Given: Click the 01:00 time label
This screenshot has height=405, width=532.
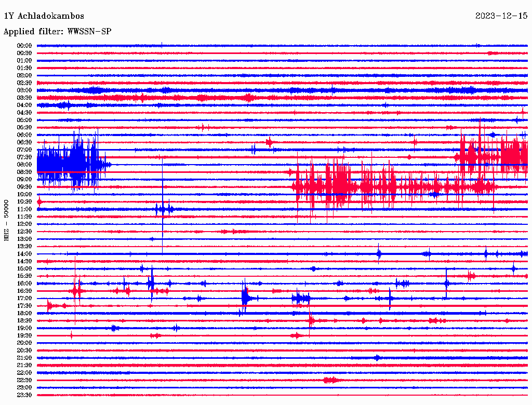Looking at the screenshot, I should click(24, 60).
